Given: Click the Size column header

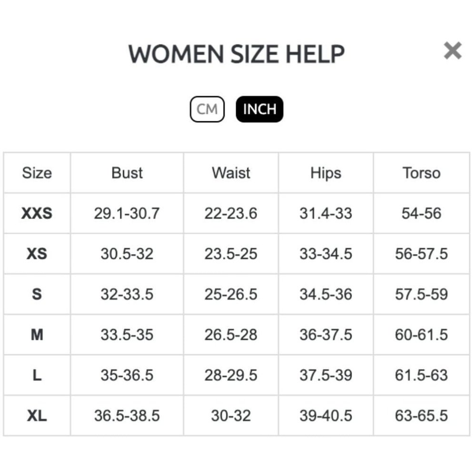Looking at the screenshot, I should pyautogui.click(x=37, y=173).
